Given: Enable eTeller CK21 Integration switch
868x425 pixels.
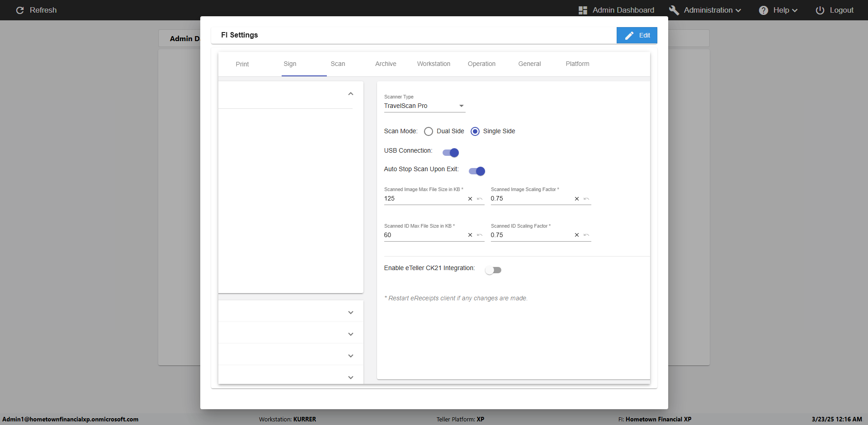Looking at the screenshot, I should [493, 270].
